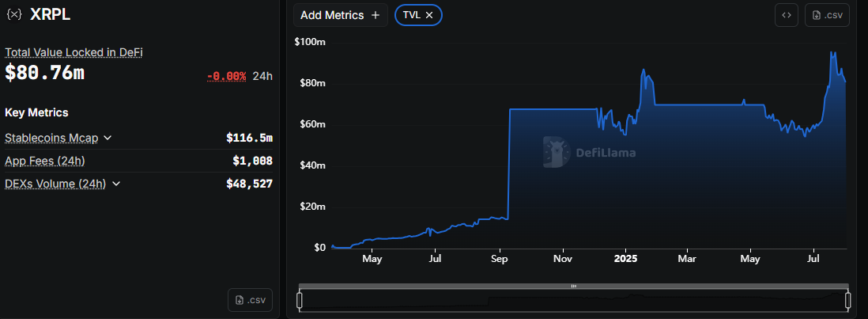Expand the Stablecoins Mcap chevron
The image size is (868, 319).
click(108, 138)
